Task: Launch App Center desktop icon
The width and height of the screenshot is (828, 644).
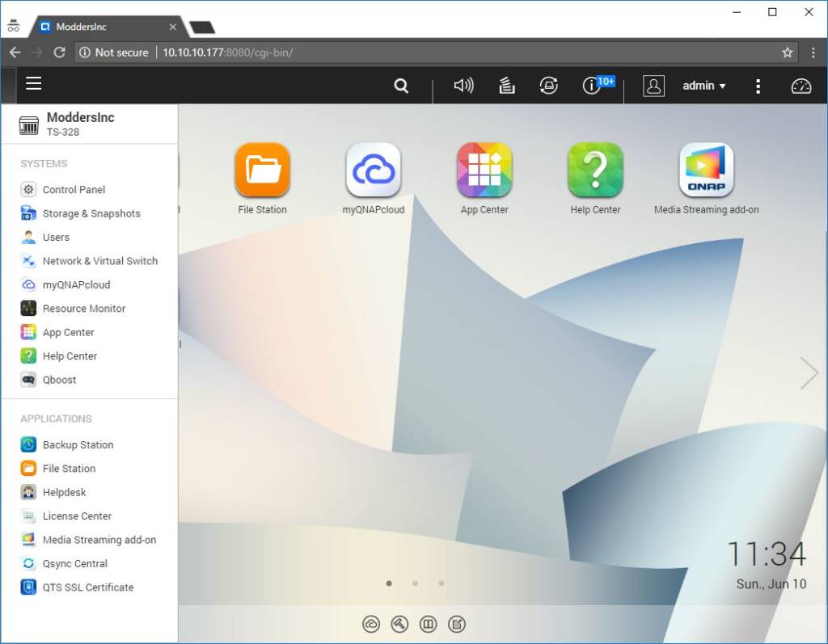Action: point(484,179)
